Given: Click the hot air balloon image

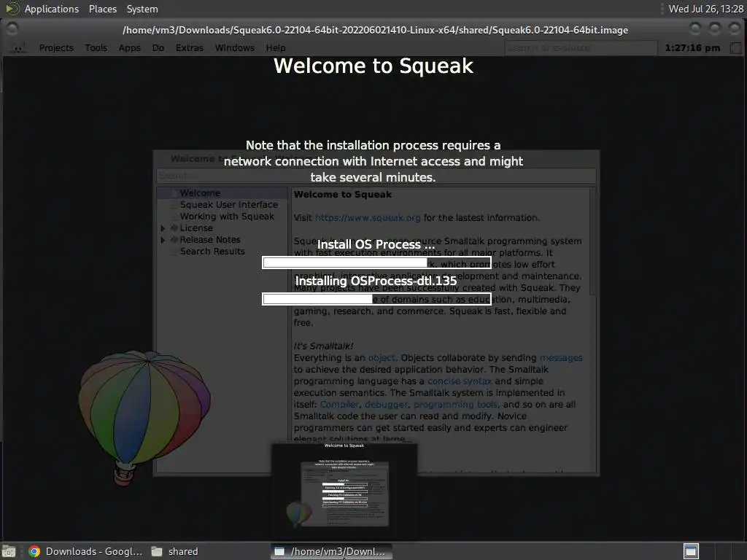Looking at the screenshot, I should point(144,418).
